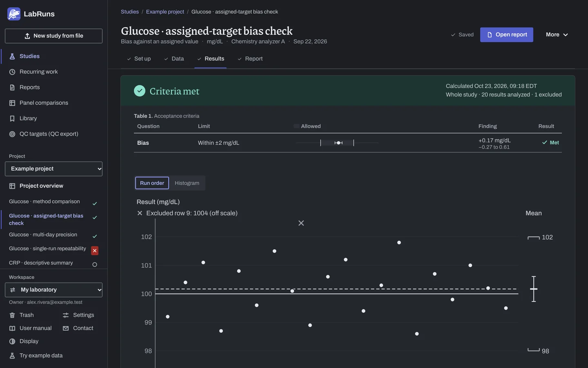588x368 pixels.
Task: Switch to Report tab
Action: [250, 59]
